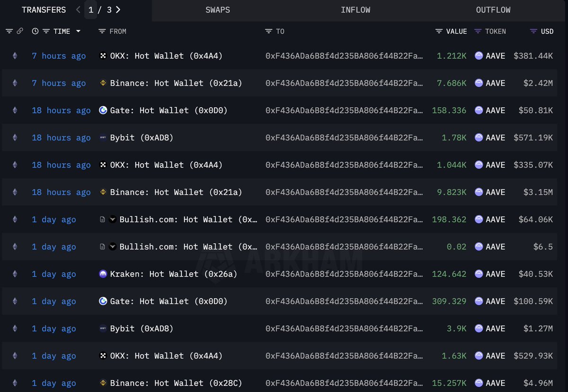The height and width of the screenshot is (392, 568).
Task: Open the OUTFLOW tab
Action: [493, 10]
